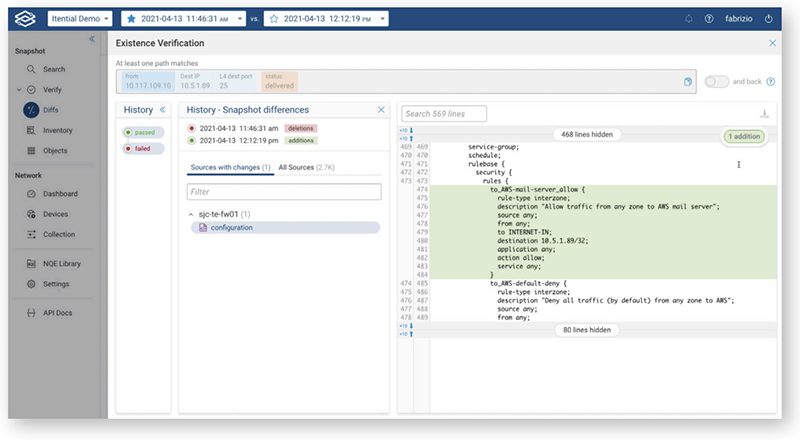Click the power logout icon
Screen dimensions: 800x440
click(769, 18)
